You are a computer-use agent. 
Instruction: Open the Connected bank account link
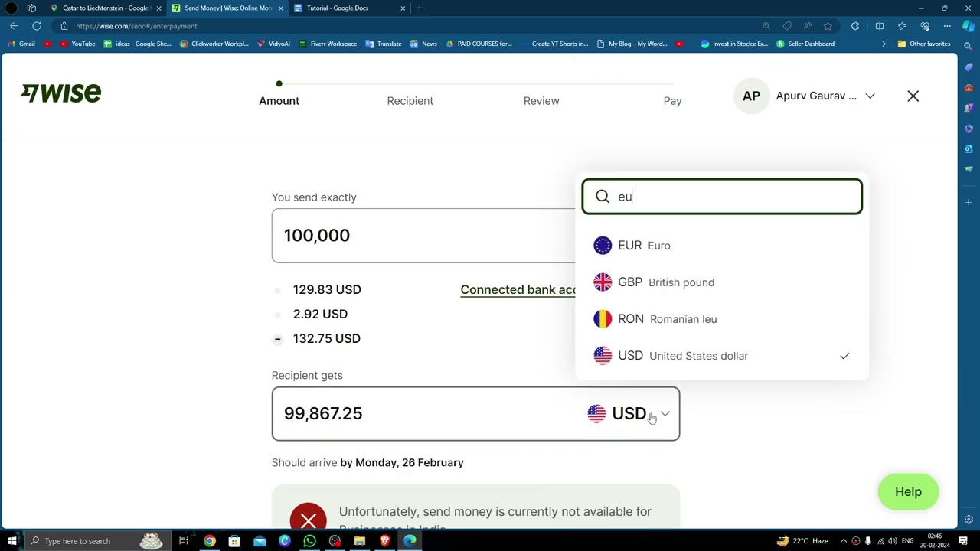(x=518, y=290)
